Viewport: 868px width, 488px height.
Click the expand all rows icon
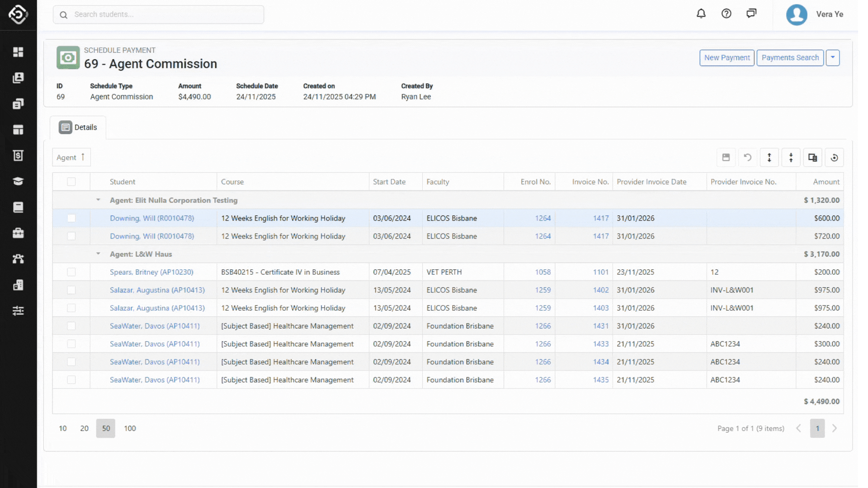[x=769, y=158]
